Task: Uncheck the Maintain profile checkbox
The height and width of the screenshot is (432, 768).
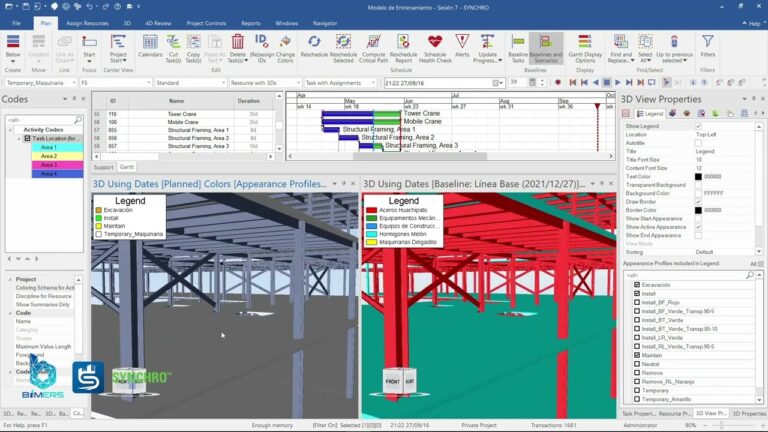Action: [x=637, y=355]
